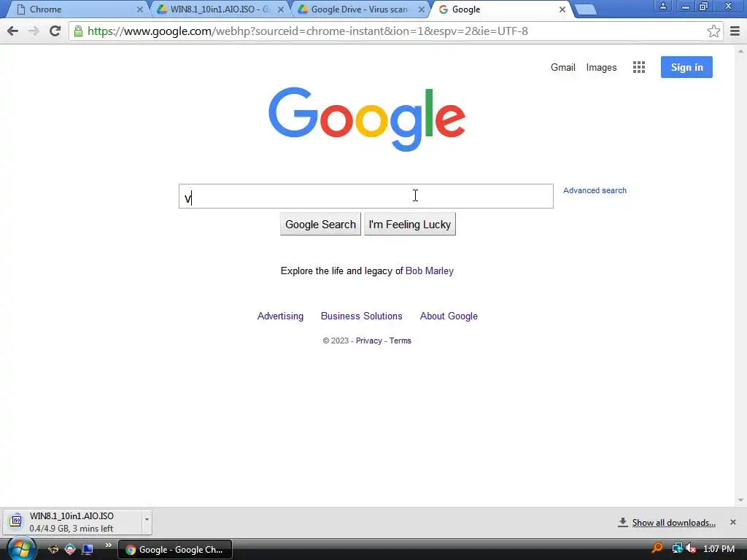Open the network icon in system tray
747x560 pixels.
677,548
